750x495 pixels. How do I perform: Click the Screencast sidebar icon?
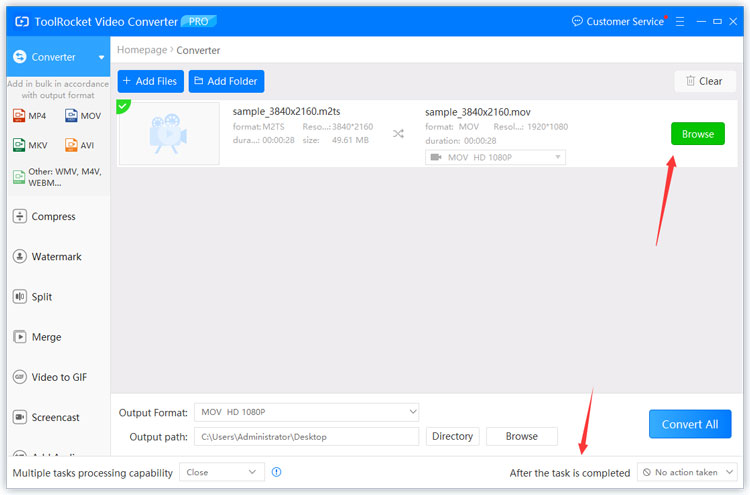point(20,417)
